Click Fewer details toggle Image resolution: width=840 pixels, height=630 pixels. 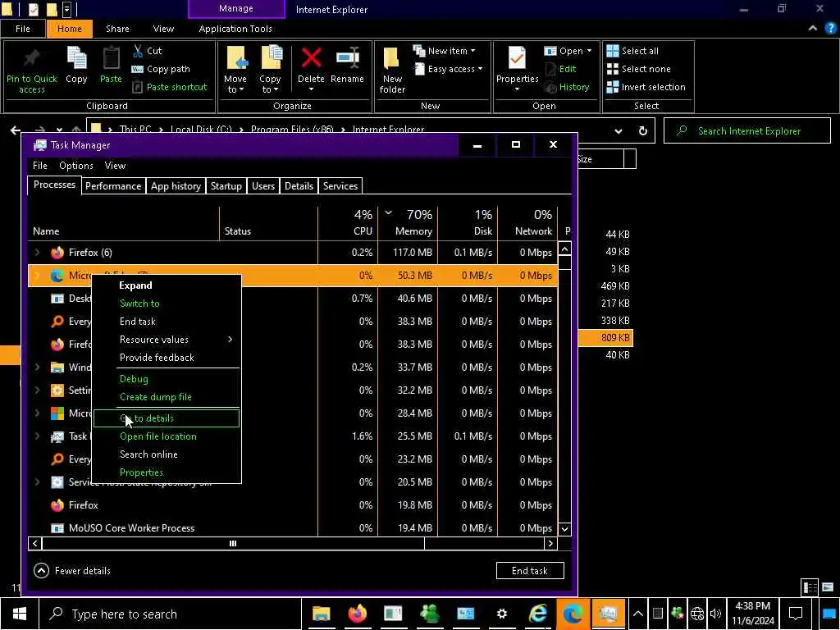point(72,571)
